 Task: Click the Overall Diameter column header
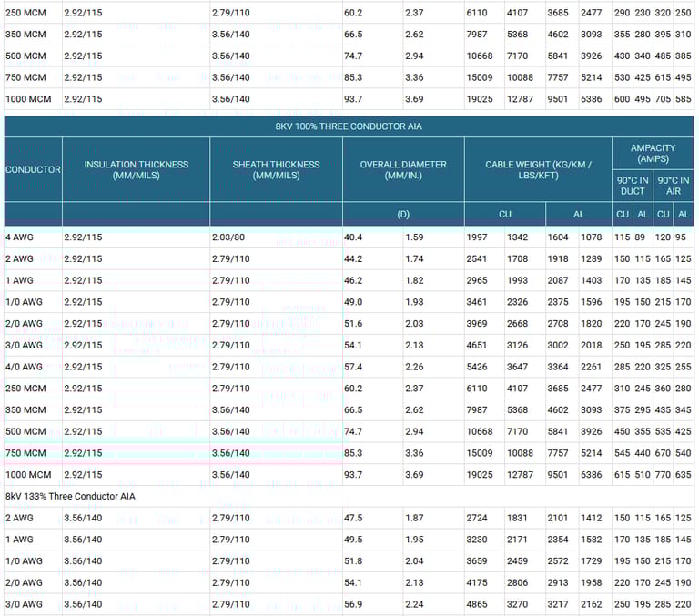tap(403, 169)
